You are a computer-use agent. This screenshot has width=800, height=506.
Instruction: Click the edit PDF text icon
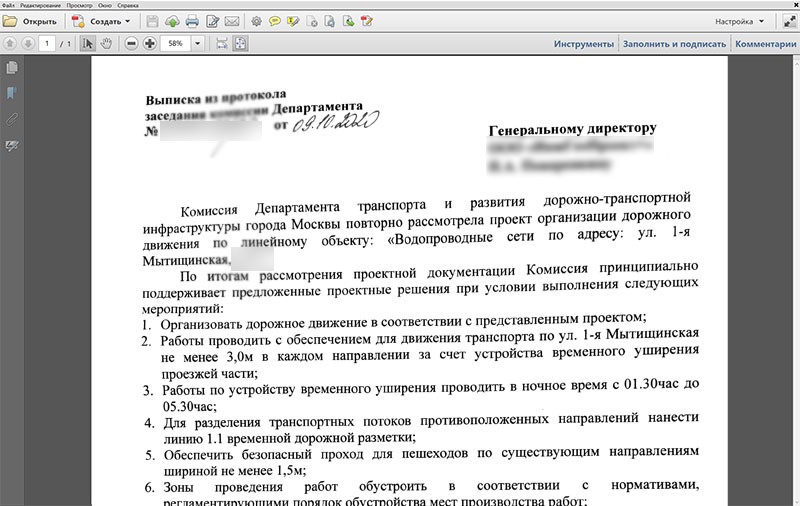[367, 21]
